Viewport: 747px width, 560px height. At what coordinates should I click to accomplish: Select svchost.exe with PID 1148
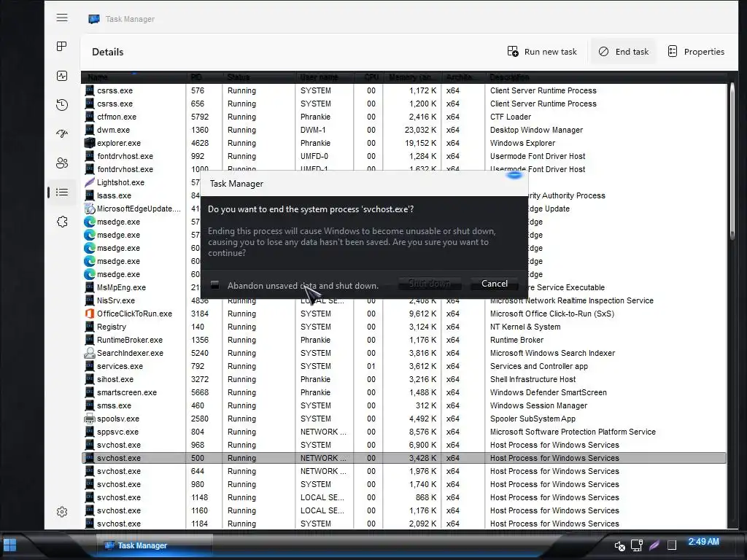click(x=404, y=497)
